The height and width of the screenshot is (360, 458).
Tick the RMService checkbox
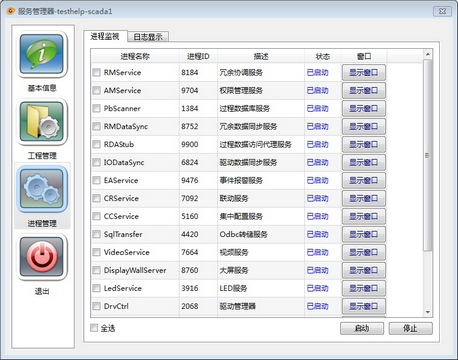click(96, 72)
